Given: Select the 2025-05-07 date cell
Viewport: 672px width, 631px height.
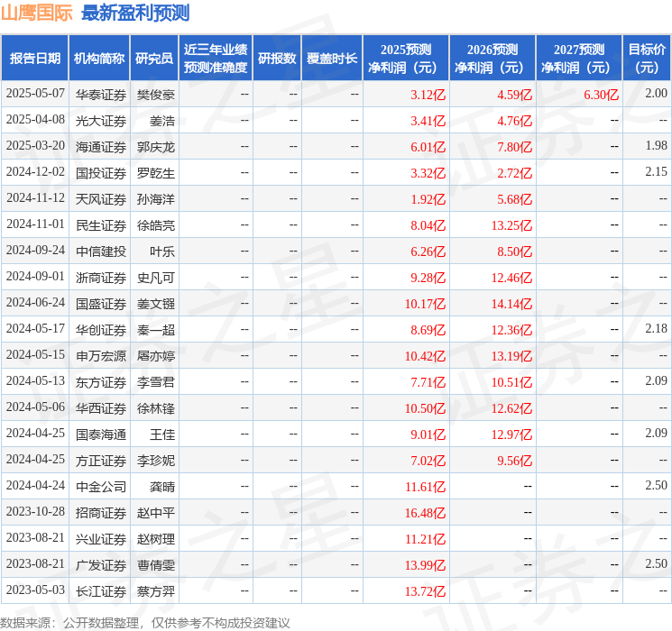Looking at the screenshot, I should coord(35,94).
